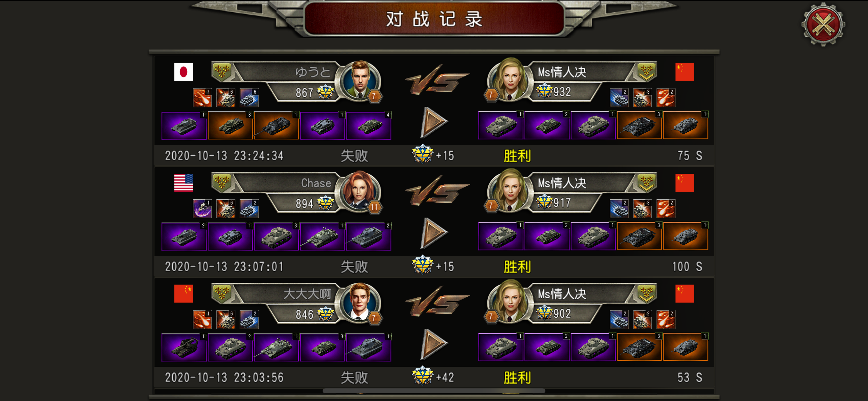This screenshot has width=868, height=401.
Task: Play replay of battle against Chase
Action: [434, 233]
